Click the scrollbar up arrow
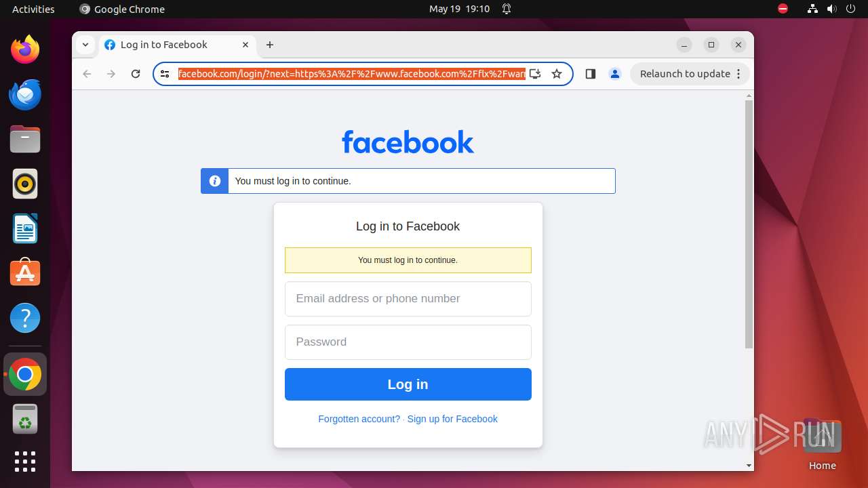This screenshot has width=868, height=488. tap(749, 95)
